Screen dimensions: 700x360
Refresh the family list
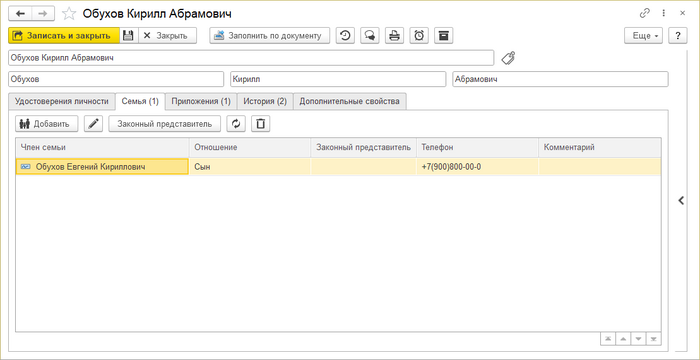pyautogui.click(x=236, y=124)
